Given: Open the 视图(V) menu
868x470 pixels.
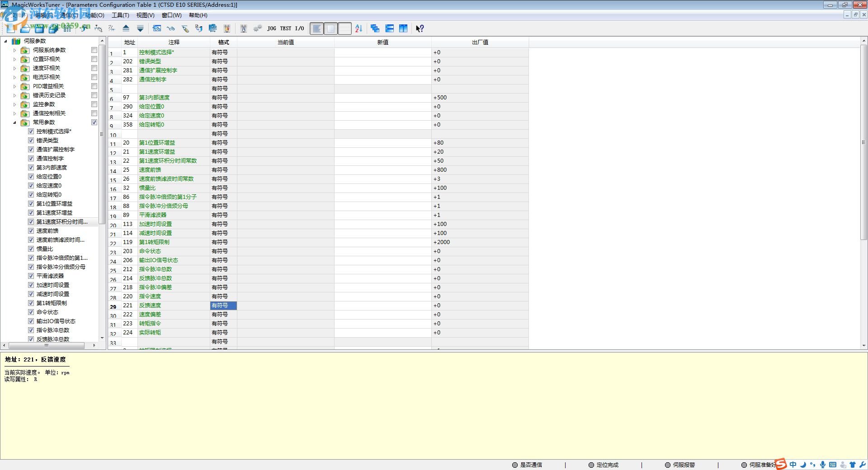Looking at the screenshot, I should pos(145,15).
